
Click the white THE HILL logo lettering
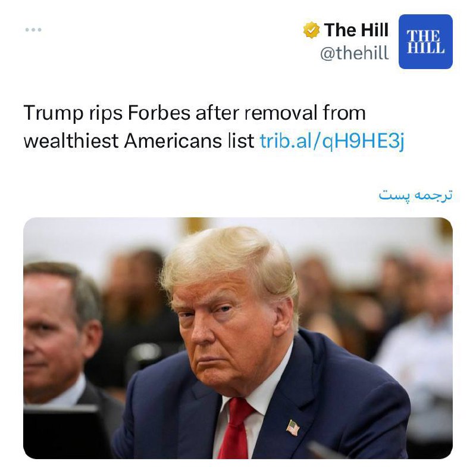(x=425, y=42)
